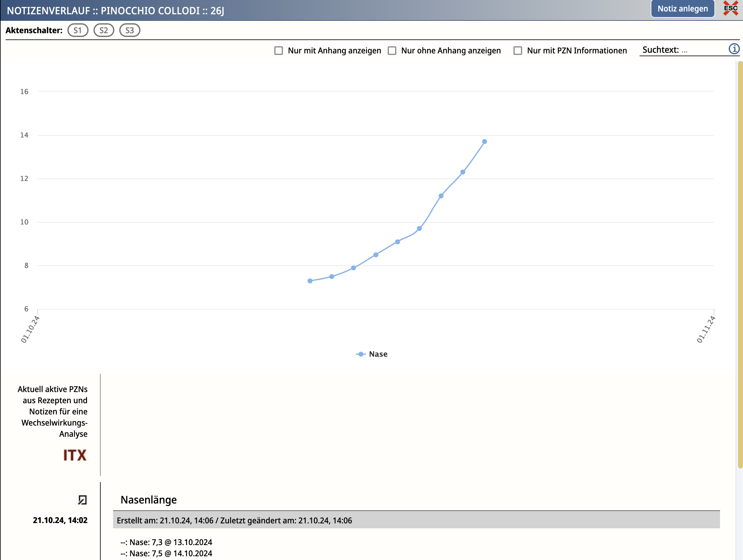Viewport: 743px width, 560px height.
Task: Open the Nasenlänge note edit icon
Action: [x=82, y=500]
